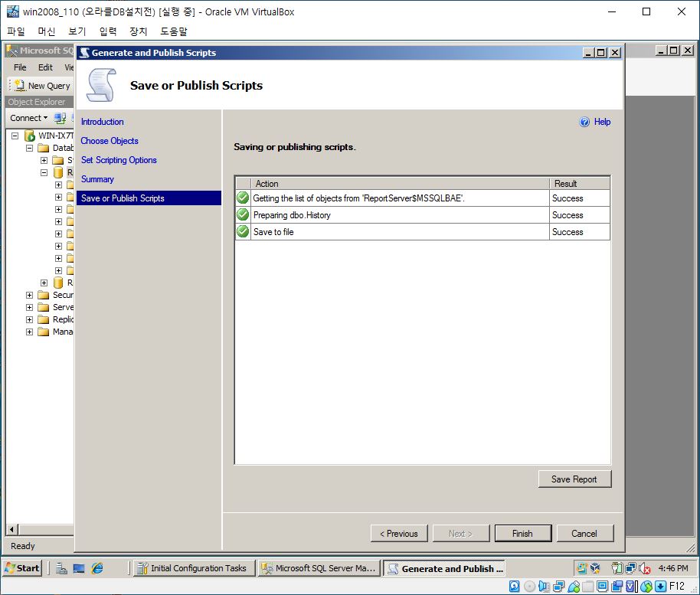
Task: Click the Windows Start button
Action: (22, 568)
